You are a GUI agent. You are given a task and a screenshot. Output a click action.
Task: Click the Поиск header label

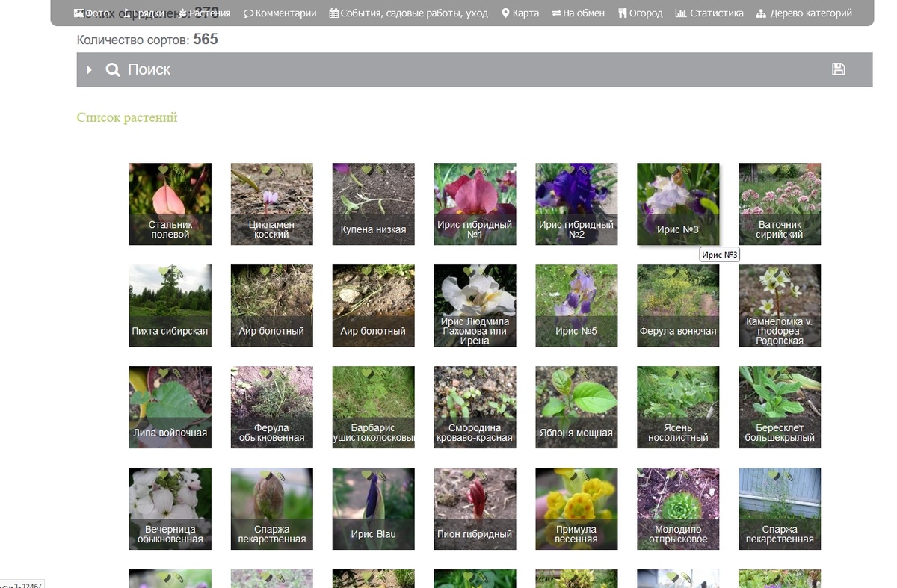point(149,69)
